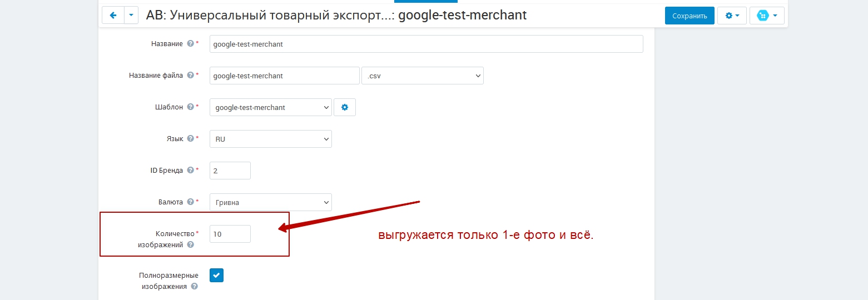Click help icon next to Название
This screenshot has width=868, height=300.
point(190,44)
